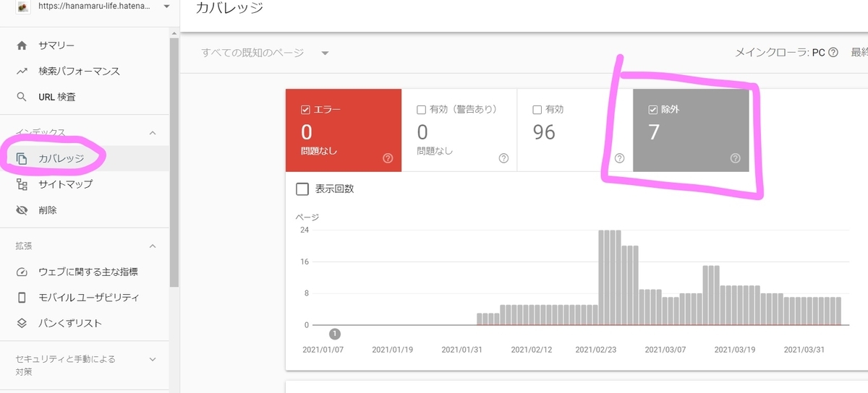Click the ページ axis label above chart
The width and height of the screenshot is (868, 393).
coord(307,217)
